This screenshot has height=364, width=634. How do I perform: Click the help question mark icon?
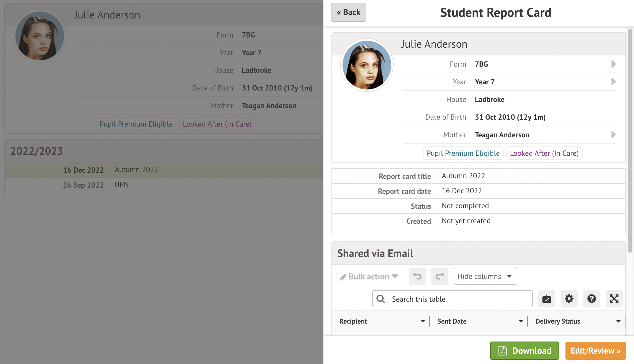[x=592, y=299]
